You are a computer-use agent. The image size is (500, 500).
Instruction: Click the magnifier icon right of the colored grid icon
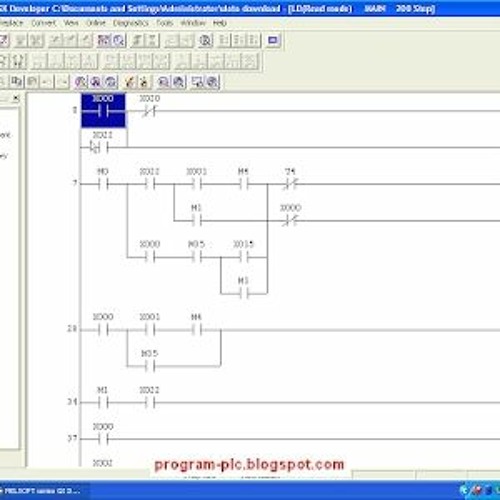(118, 40)
